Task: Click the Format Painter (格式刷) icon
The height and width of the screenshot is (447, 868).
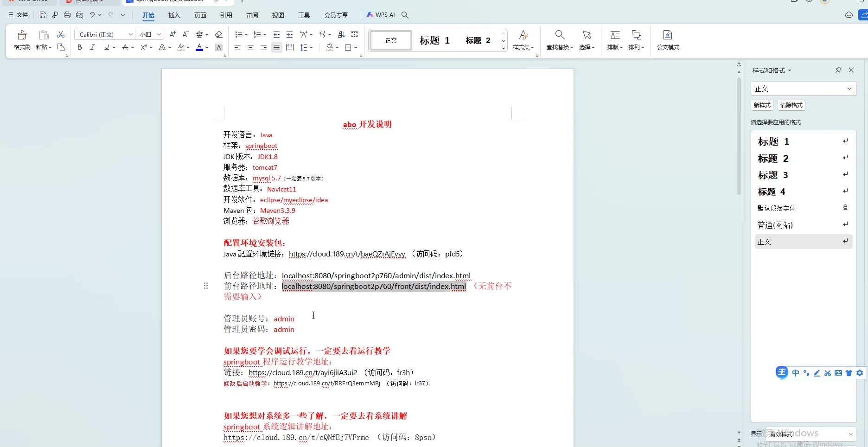Action: click(22, 36)
